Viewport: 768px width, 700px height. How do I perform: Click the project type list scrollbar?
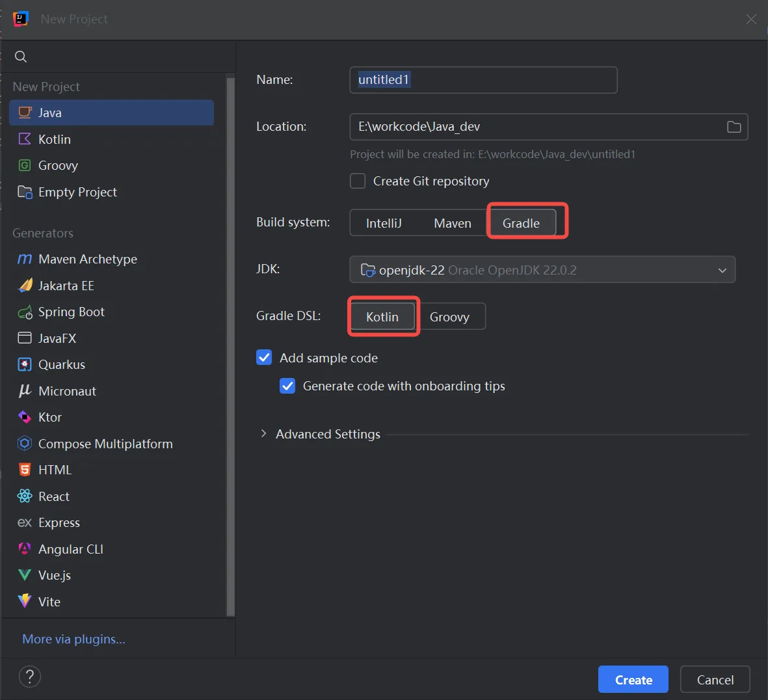(230, 346)
